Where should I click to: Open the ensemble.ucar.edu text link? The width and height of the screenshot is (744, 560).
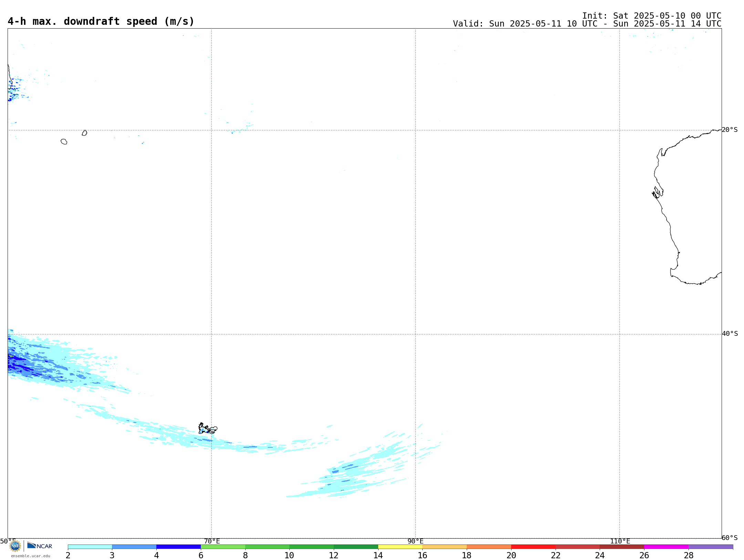[x=31, y=556]
